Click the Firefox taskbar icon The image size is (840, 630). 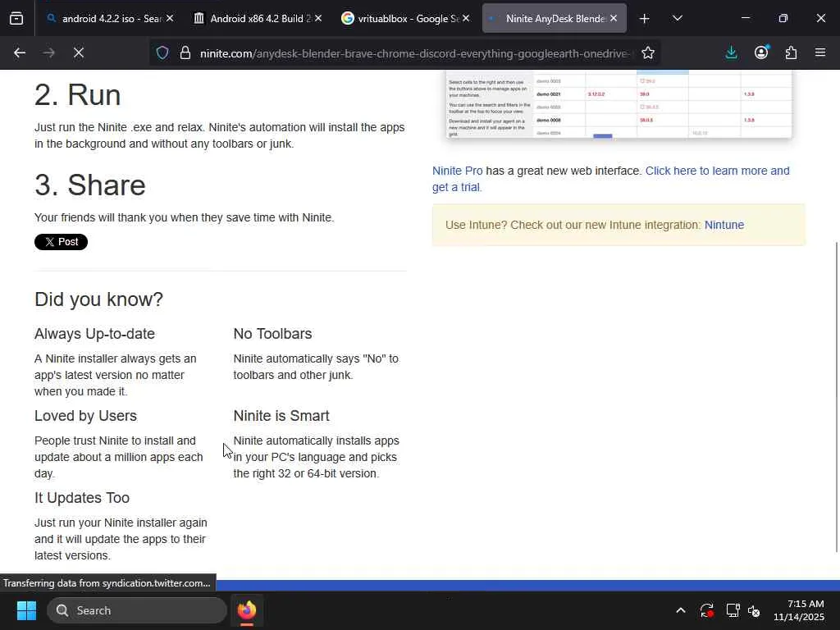pos(247,610)
